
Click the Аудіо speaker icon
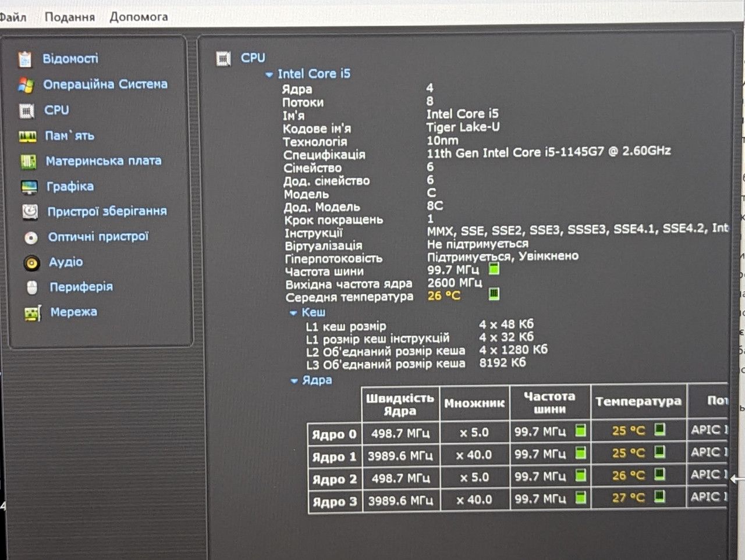click(31, 263)
